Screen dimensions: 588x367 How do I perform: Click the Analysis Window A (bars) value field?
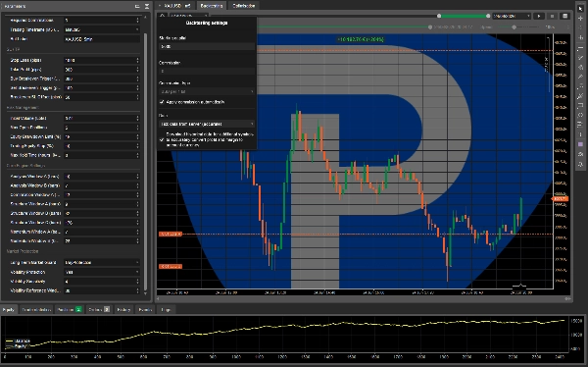point(102,177)
